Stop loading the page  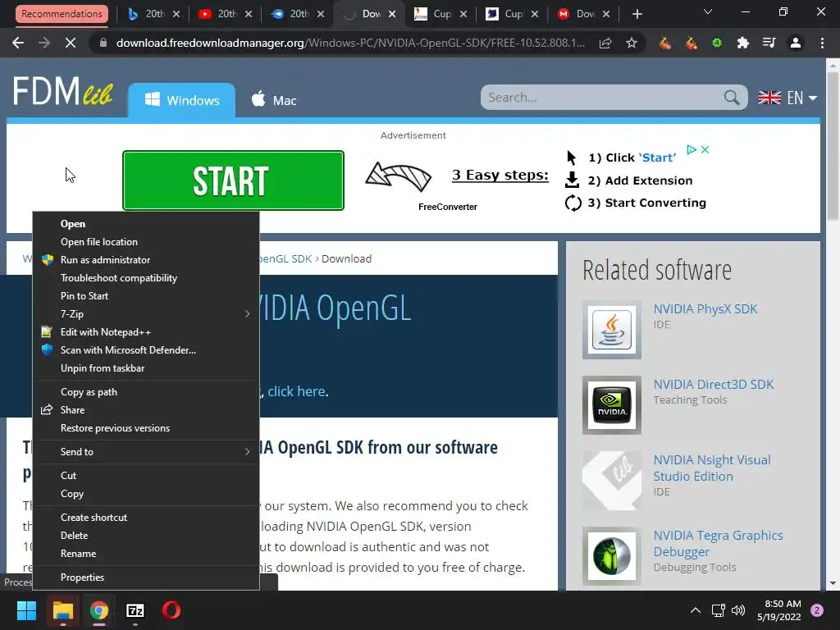click(x=71, y=43)
